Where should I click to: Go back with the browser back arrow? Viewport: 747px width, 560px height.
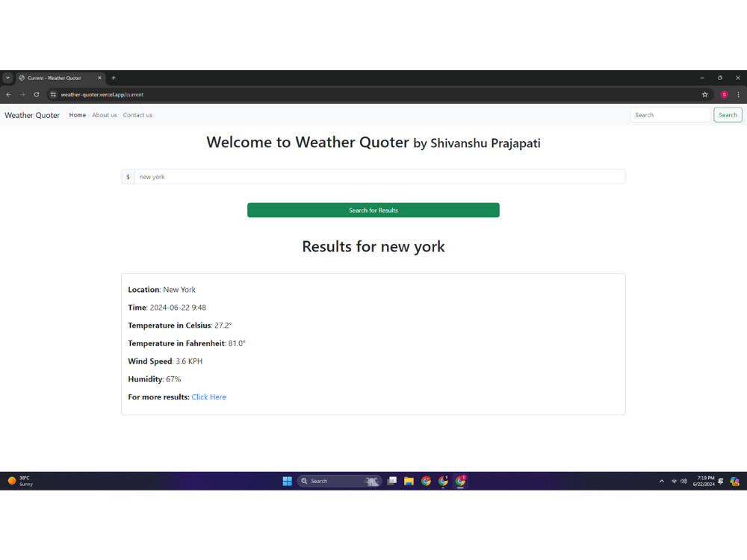pyautogui.click(x=8, y=94)
